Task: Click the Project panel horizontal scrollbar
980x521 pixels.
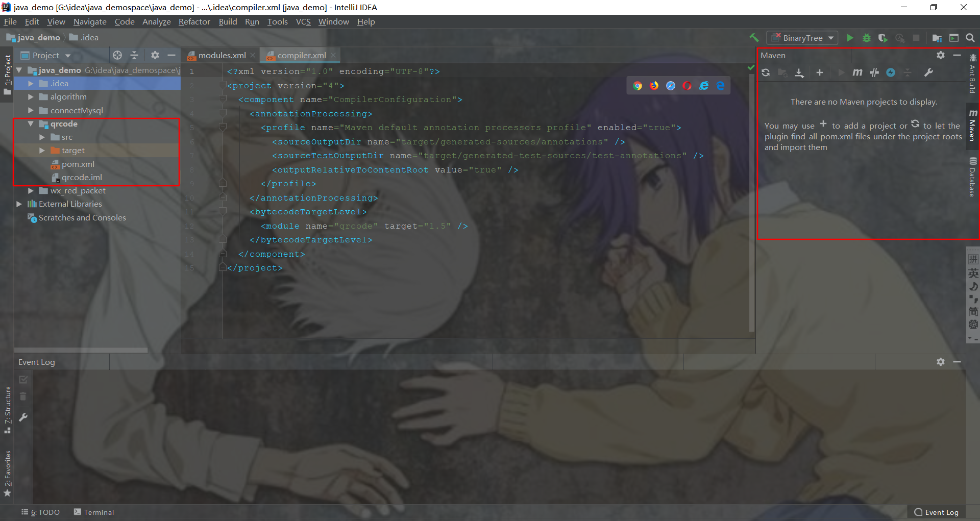Action: [81, 350]
